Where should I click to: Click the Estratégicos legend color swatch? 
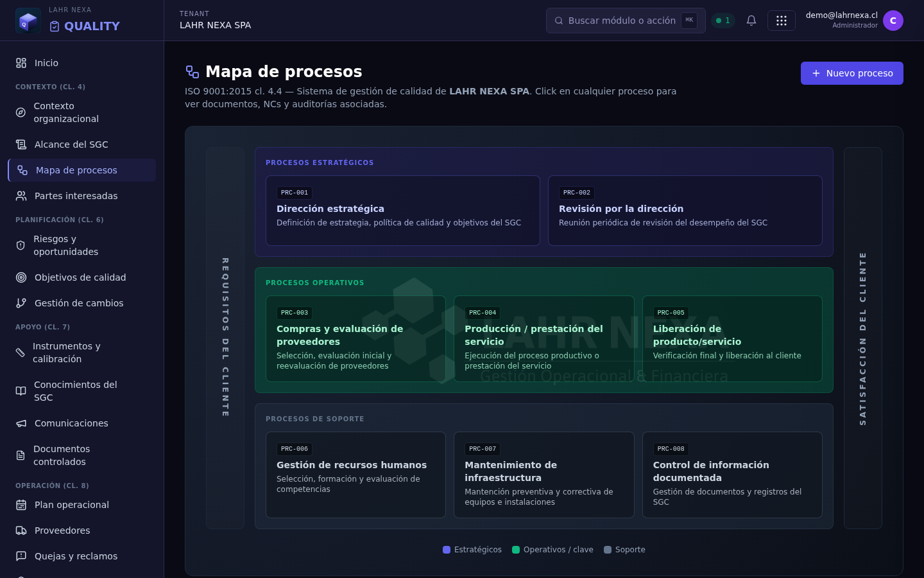coord(447,550)
